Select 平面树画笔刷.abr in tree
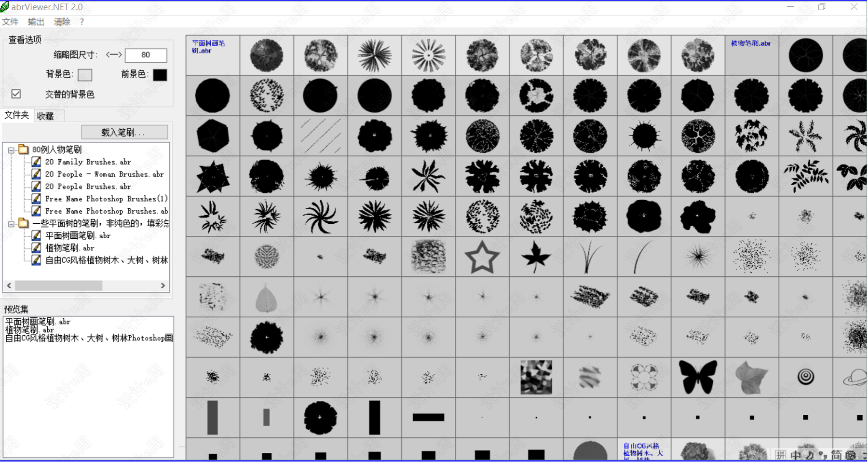868x462 pixels. click(78, 236)
